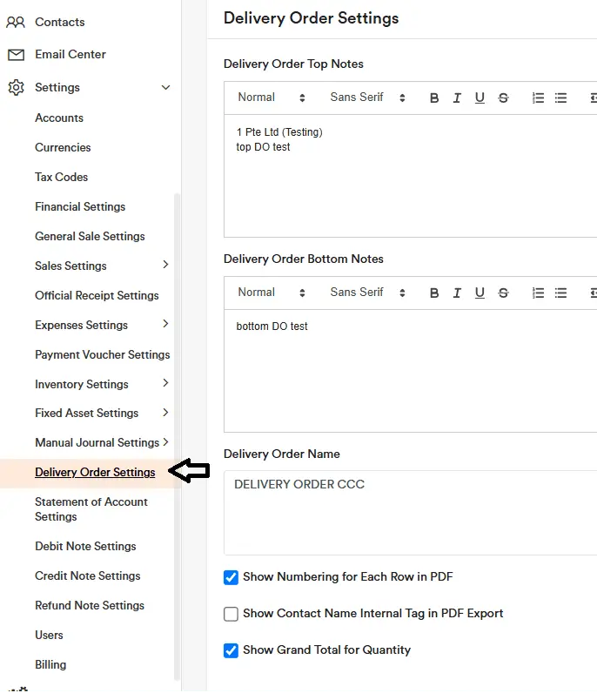The width and height of the screenshot is (597, 700).
Task: Apply underline in Bottom Notes editor
Action: coord(480,293)
